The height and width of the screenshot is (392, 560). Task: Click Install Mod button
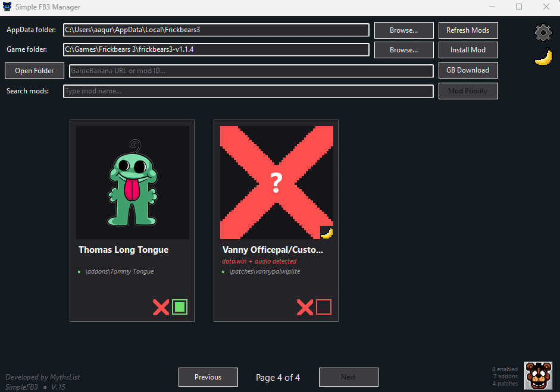(x=468, y=50)
